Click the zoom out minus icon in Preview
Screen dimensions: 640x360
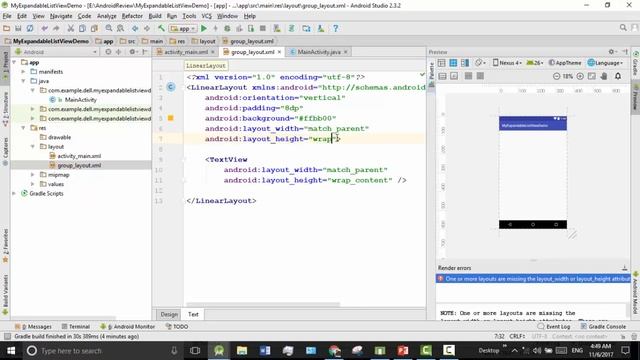556,76
